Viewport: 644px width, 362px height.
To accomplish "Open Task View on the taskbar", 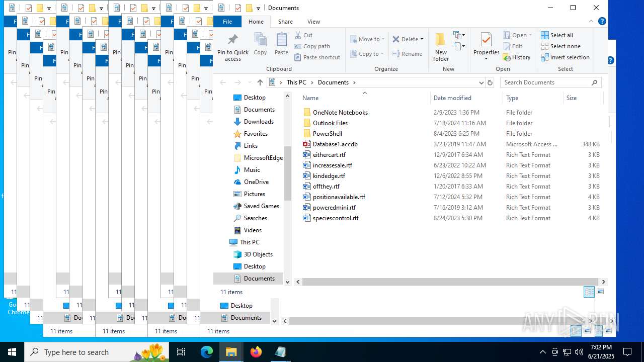I will 181,352.
